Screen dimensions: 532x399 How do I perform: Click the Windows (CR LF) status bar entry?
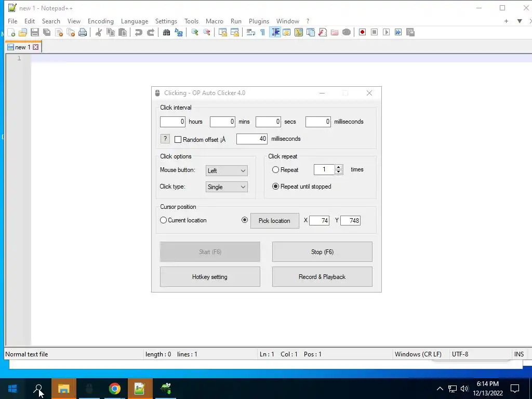418,354
